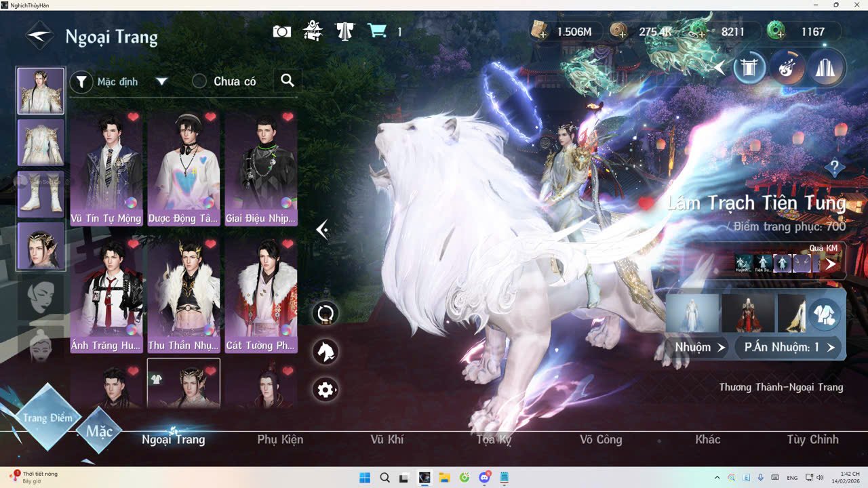Open the wardrobe circle icon far right
The width and height of the screenshot is (868, 488).
(826, 67)
